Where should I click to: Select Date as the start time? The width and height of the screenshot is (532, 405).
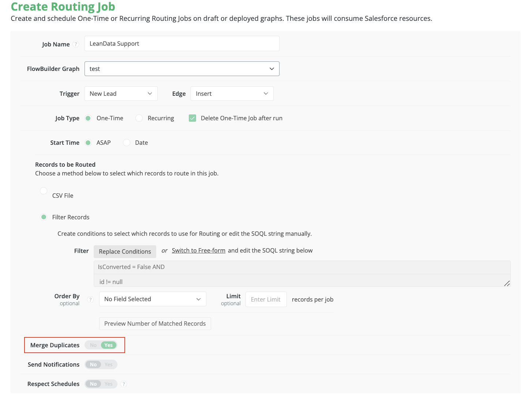pyautogui.click(x=127, y=143)
